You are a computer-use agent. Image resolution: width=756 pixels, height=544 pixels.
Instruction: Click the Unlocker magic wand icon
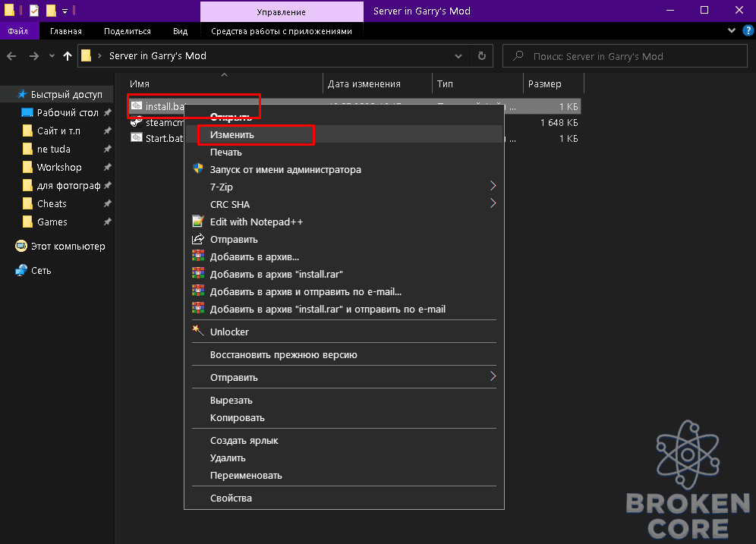(198, 331)
